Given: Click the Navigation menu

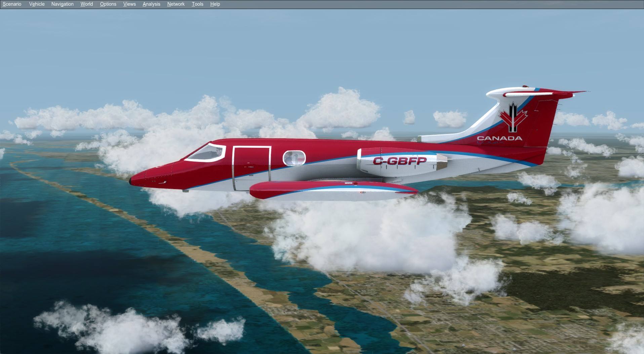Looking at the screenshot, I should pyautogui.click(x=62, y=4).
